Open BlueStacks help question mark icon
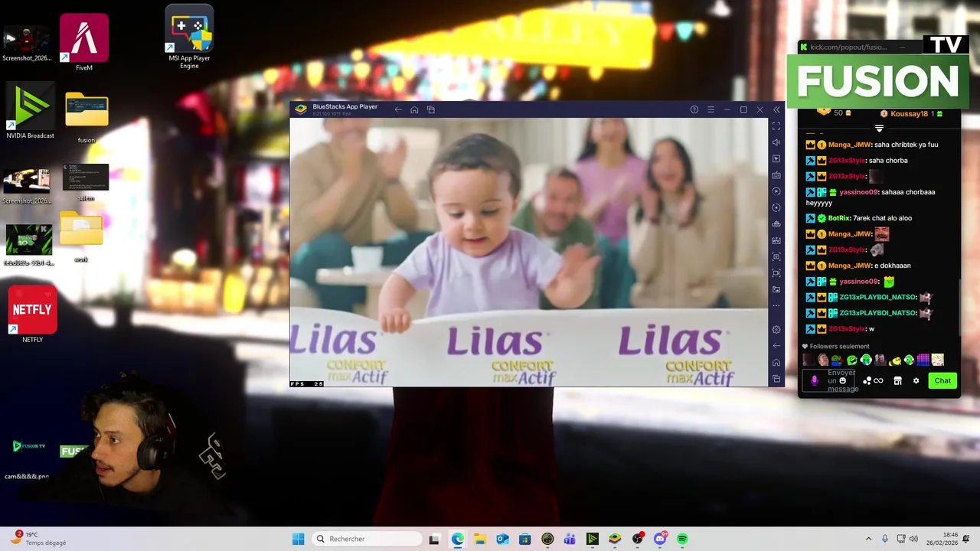The width and height of the screenshot is (980, 551). point(694,109)
